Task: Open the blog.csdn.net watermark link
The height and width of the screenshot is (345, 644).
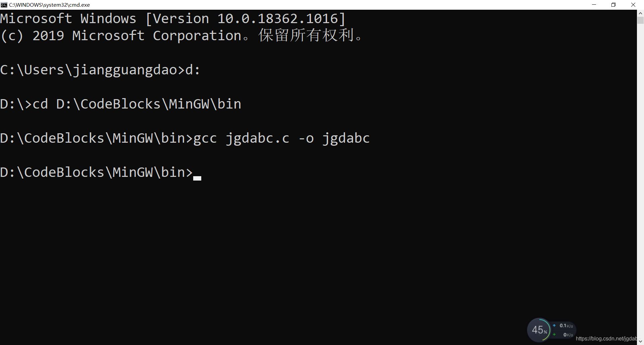Action: point(606,339)
